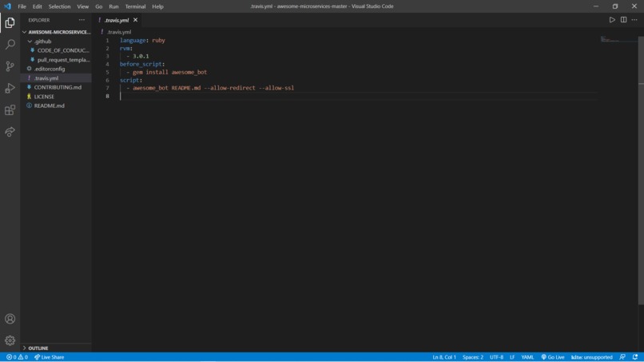Click the Run file play icon
The height and width of the screenshot is (362, 644).
(x=612, y=20)
